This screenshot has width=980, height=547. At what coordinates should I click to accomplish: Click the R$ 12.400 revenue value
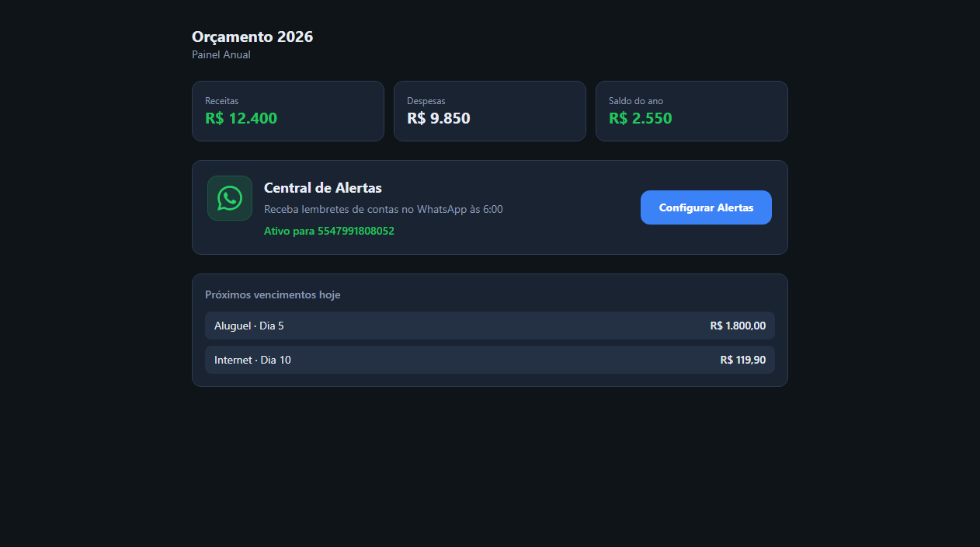(242, 118)
